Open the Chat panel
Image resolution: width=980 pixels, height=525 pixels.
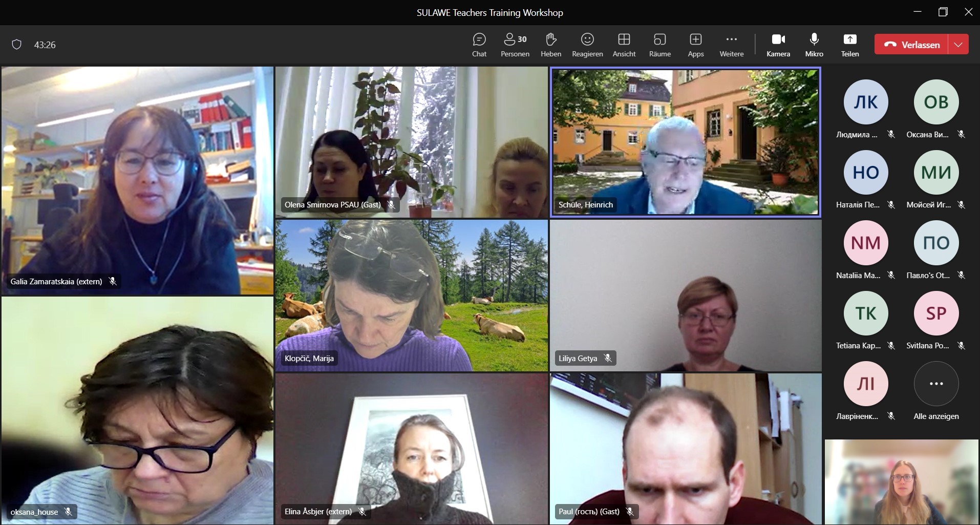coord(479,45)
